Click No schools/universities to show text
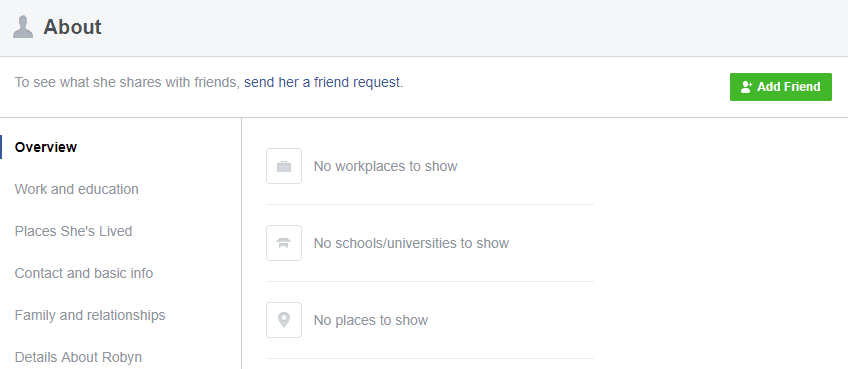 click(x=411, y=243)
